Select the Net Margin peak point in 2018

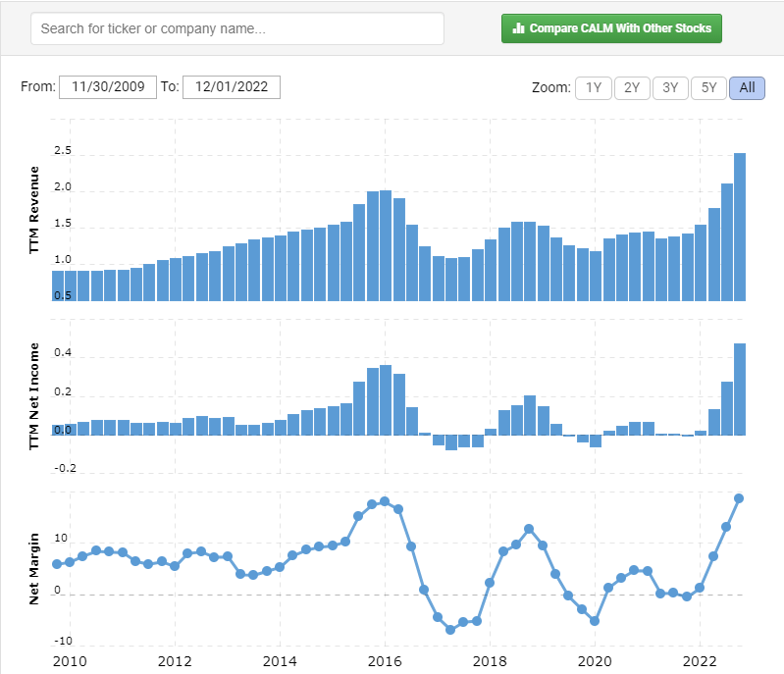tap(529, 529)
